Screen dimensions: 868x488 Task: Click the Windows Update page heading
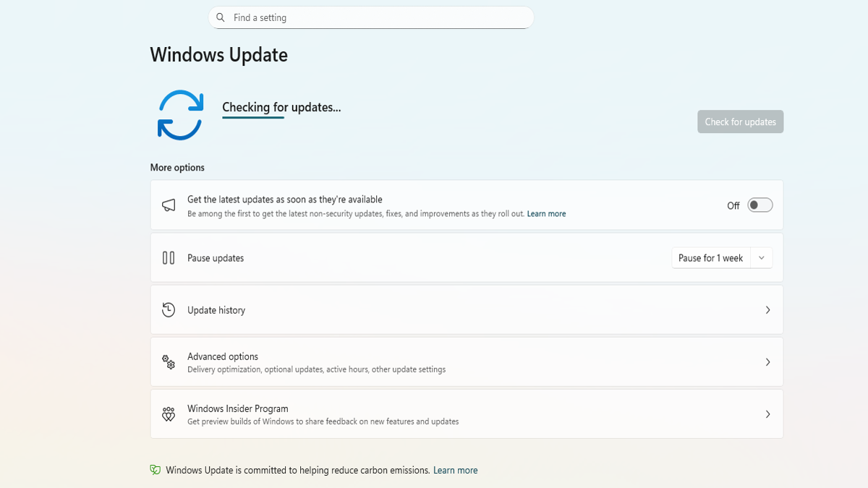point(219,55)
